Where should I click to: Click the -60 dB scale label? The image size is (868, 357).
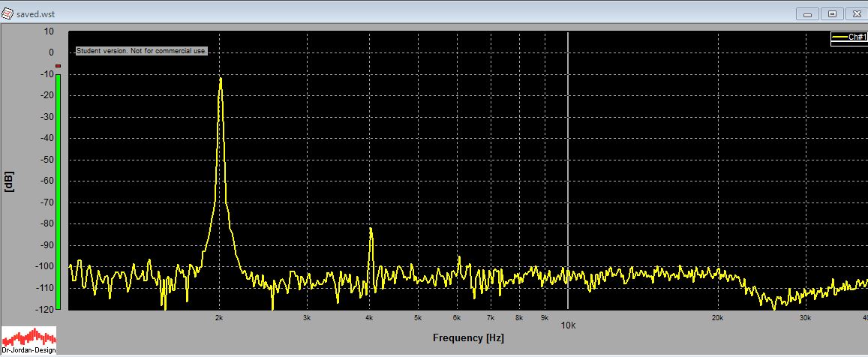[x=47, y=181]
